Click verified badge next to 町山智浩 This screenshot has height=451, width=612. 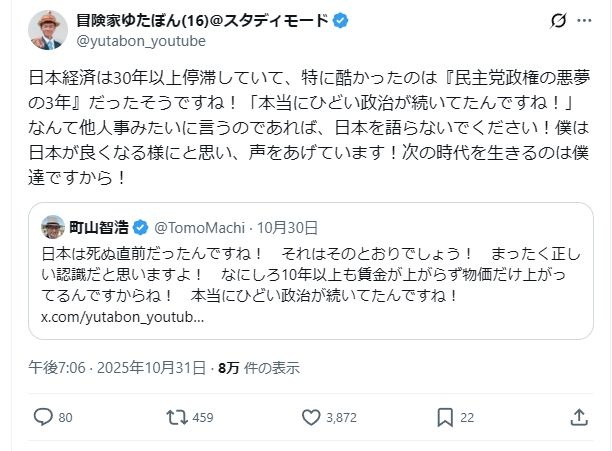[x=142, y=226]
